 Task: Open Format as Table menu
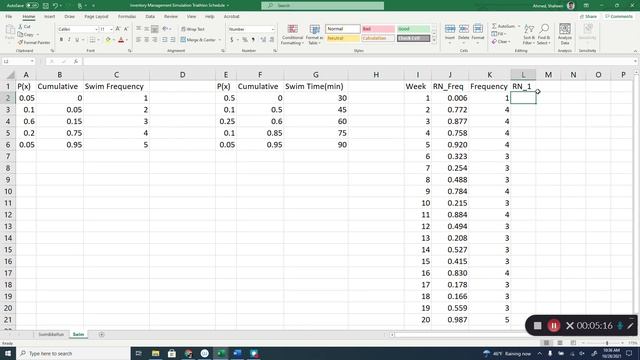[314, 34]
